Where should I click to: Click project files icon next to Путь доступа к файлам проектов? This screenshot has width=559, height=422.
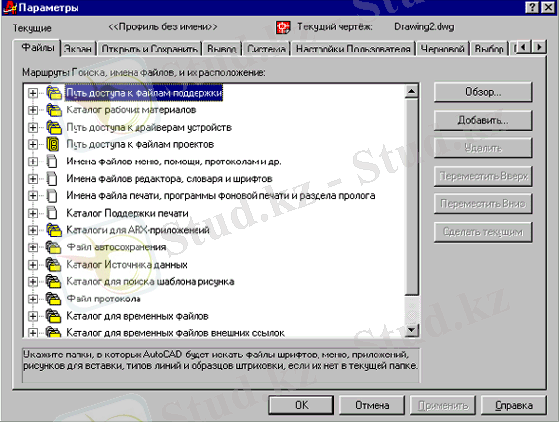click(x=52, y=144)
